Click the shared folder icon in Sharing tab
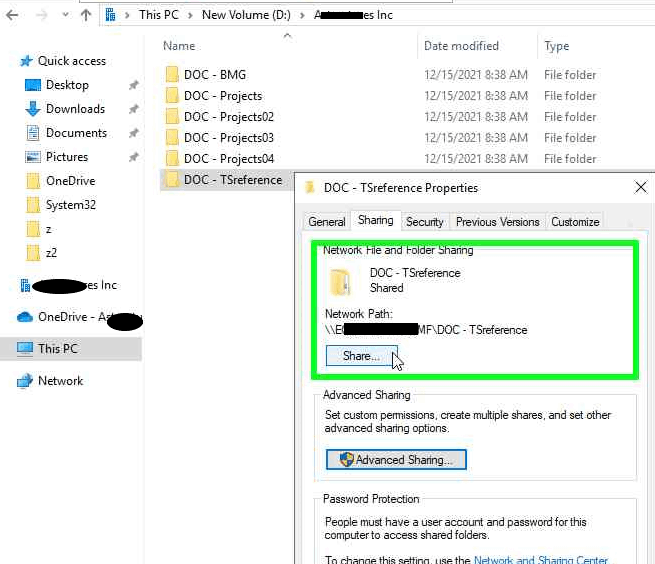Screen dimensions: 655x564 coord(340,282)
